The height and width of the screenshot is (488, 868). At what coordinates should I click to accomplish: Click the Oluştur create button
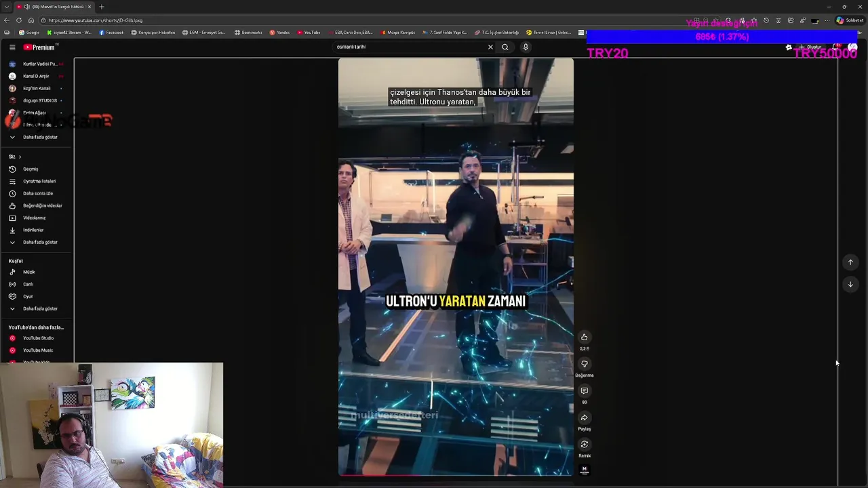point(810,47)
